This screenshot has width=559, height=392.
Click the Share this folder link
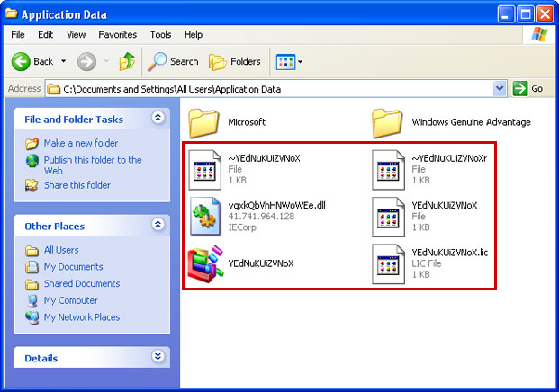77,185
